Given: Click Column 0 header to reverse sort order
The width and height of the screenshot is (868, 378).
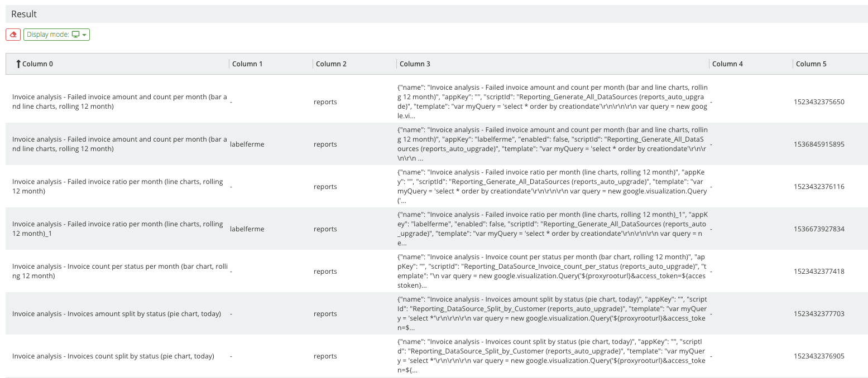Looking at the screenshot, I should tap(38, 64).
